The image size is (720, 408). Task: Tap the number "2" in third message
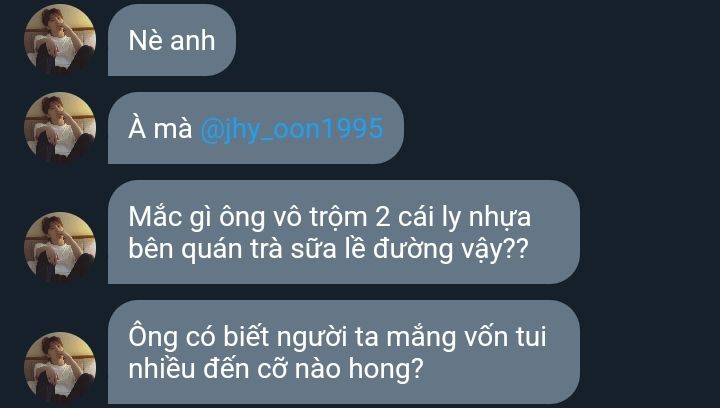[382, 217]
